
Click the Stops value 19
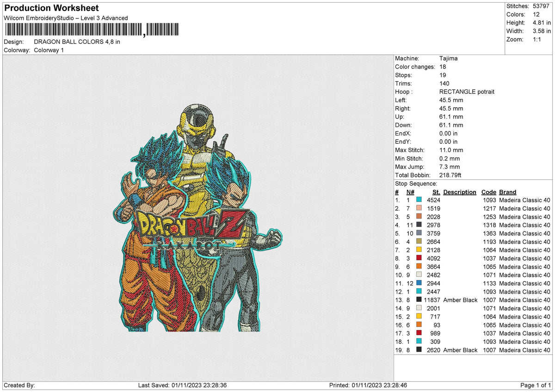(x=443, y=75)
